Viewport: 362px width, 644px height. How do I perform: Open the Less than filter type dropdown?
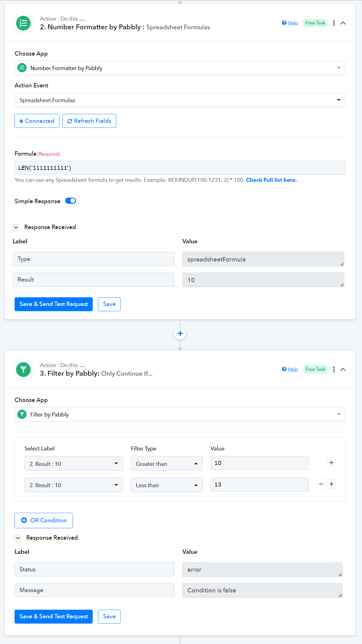pos(167,485)
